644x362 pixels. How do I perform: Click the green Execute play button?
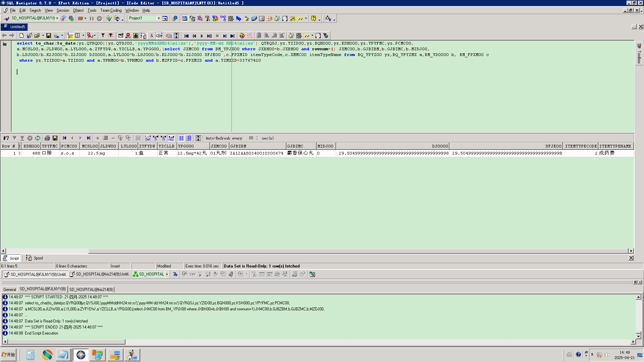coord(202,36)
